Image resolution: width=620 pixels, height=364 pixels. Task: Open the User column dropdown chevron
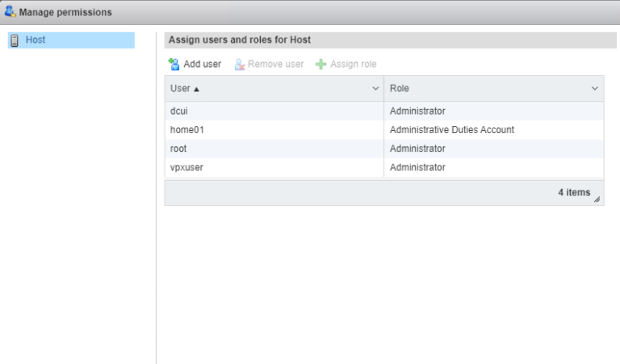375,89
